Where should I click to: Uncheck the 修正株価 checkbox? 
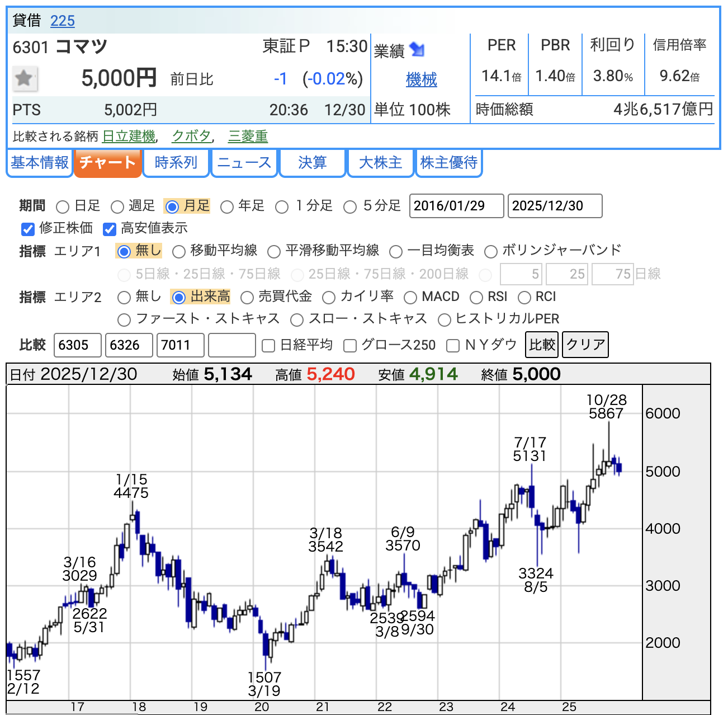click(x=28, y=229)
